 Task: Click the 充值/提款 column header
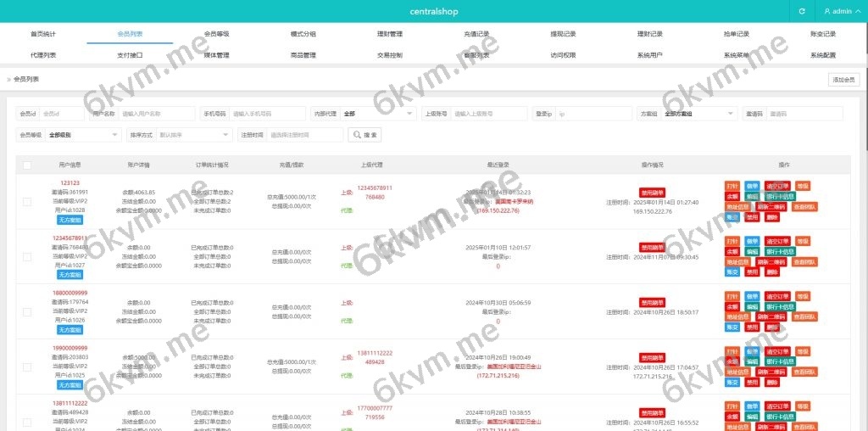[x=292, y=165]
